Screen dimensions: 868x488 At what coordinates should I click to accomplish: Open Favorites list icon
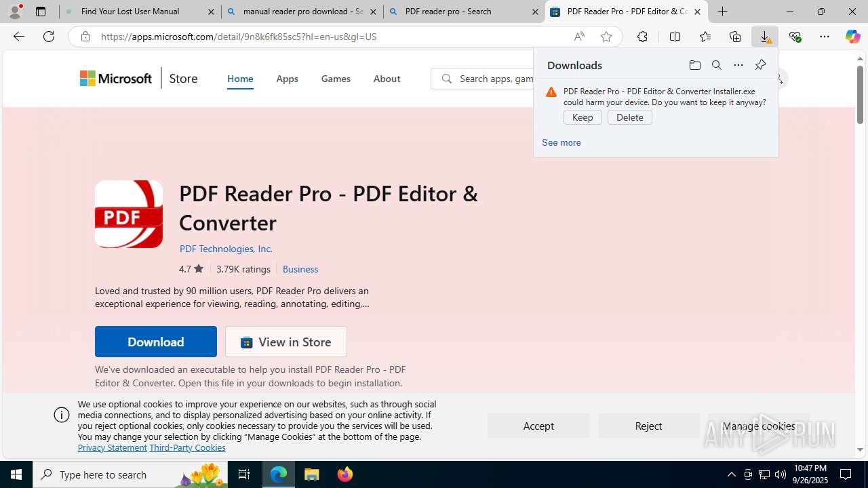pos(705,37)
